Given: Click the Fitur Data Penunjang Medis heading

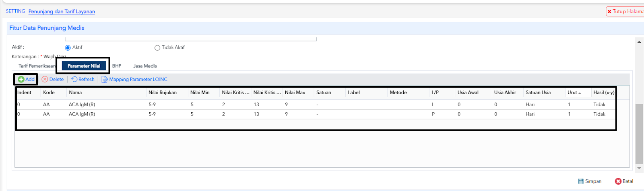Looking at the screenshot, I should (47, 28).
